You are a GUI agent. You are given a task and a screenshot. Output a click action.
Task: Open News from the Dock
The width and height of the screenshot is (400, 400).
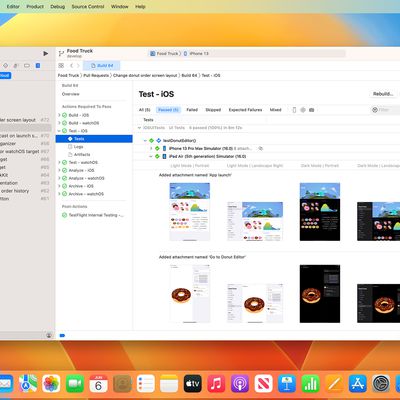click(x=263, y=383)
